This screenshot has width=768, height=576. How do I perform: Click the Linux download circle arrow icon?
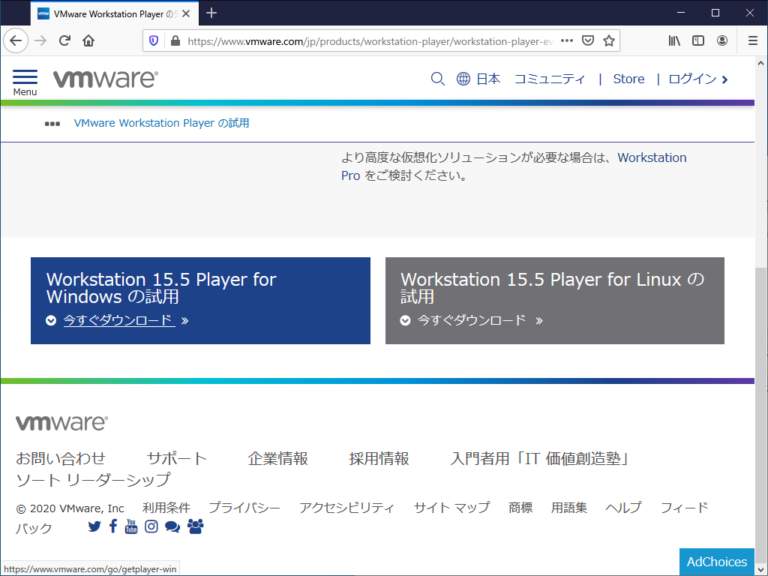405,321
